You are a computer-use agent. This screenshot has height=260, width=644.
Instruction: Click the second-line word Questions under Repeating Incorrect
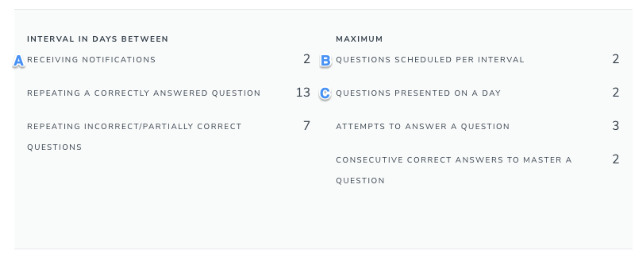click(54, 147)
